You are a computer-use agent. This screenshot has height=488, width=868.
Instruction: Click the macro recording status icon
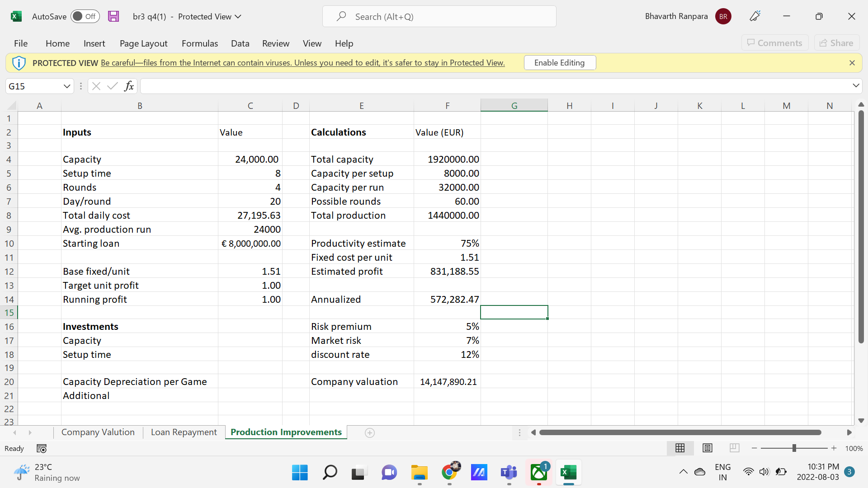[x=42, y=449]
